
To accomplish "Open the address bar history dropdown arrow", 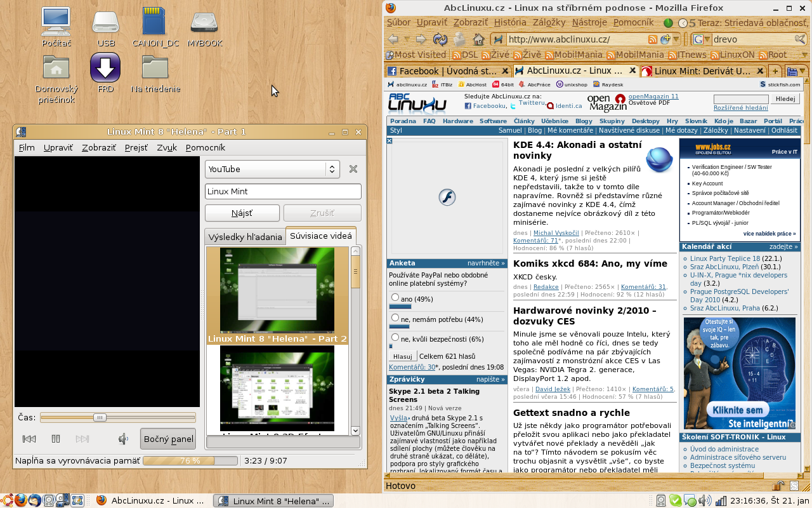I will (678, 39).
